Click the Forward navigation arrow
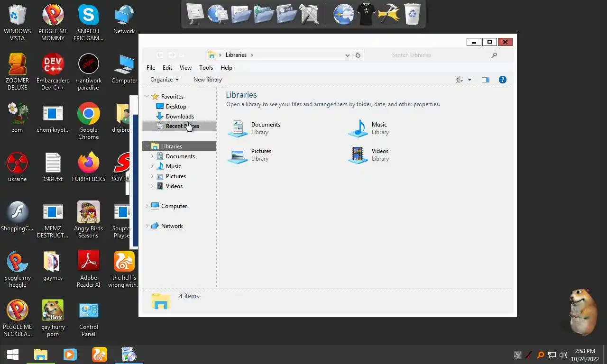Image resolution: width=607 pixels, height=364 pixels. (172, 55)
